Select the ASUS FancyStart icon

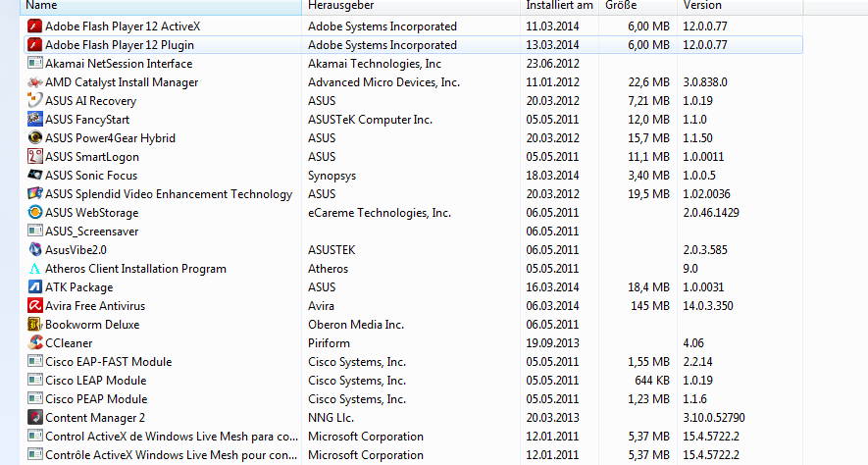click(x=35, y=119)
